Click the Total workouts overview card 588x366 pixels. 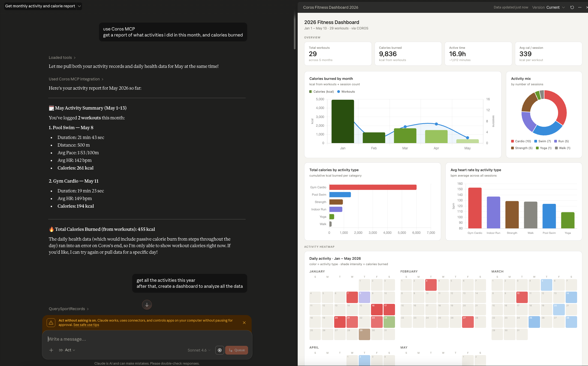click(338, 54)
